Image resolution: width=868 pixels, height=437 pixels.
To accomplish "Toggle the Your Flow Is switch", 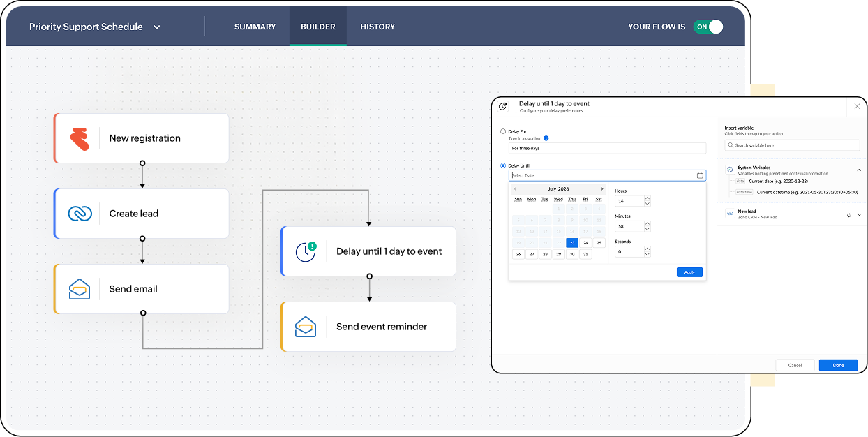I will 708,27.
